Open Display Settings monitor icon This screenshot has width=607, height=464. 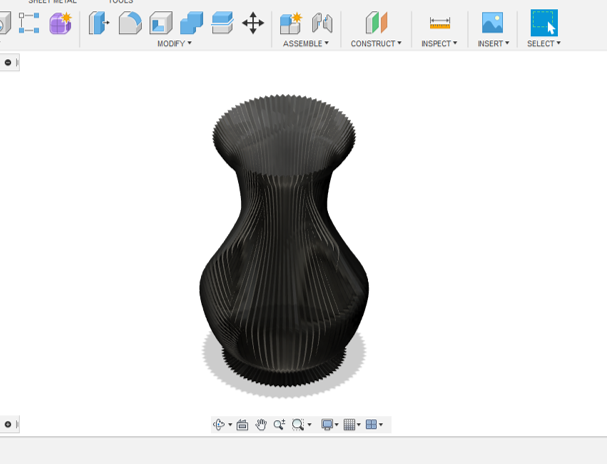click(x=327, y=425)
